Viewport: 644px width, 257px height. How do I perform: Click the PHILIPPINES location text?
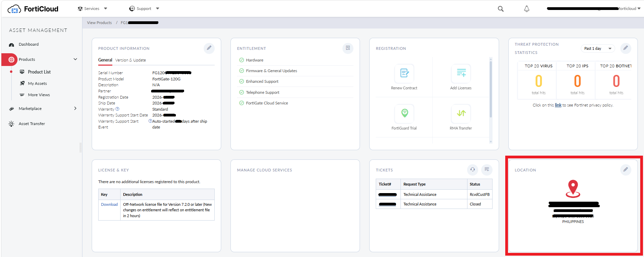573,222
